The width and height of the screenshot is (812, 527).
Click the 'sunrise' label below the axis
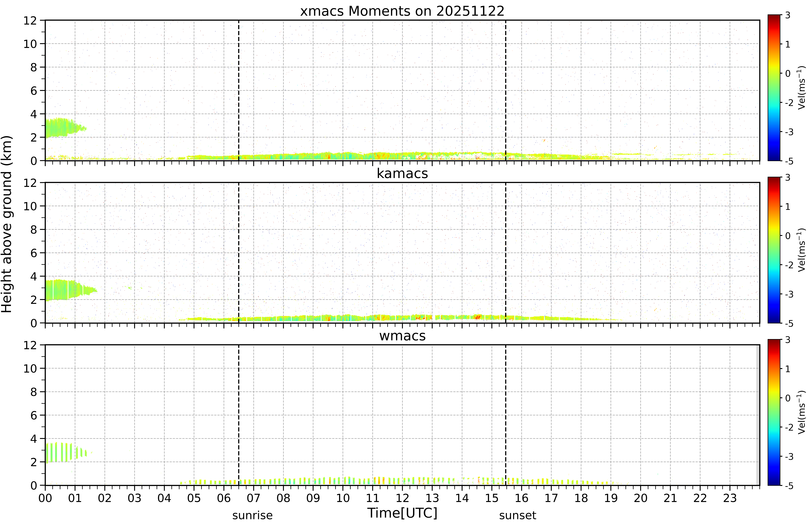click(x=252, y=515)
